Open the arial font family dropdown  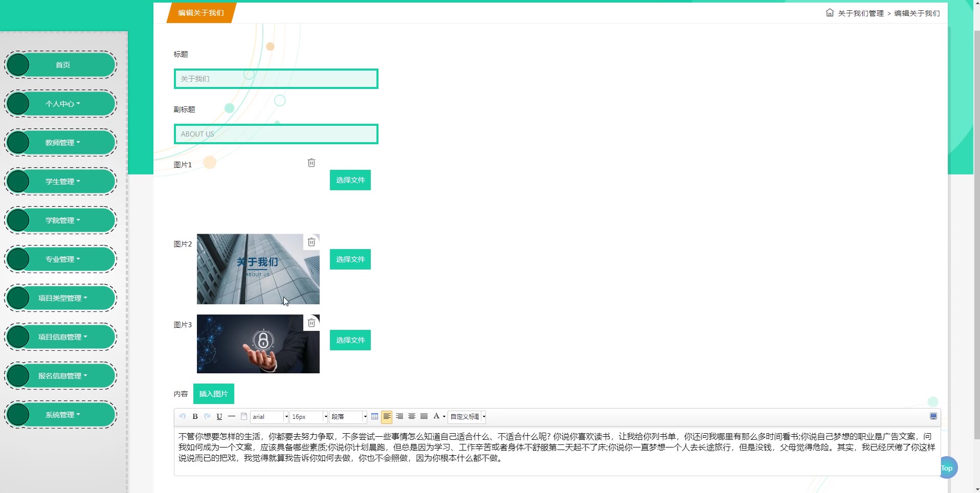[270, 417]
